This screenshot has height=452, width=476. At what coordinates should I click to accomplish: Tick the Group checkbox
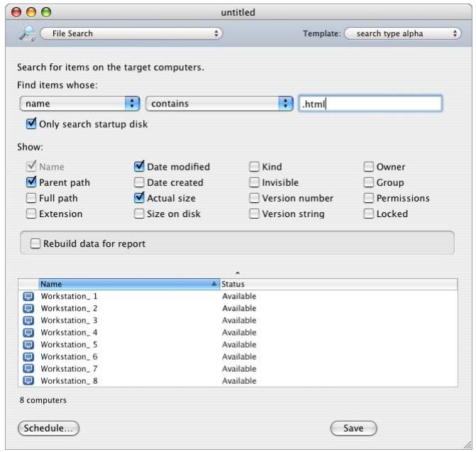point(369,182)
